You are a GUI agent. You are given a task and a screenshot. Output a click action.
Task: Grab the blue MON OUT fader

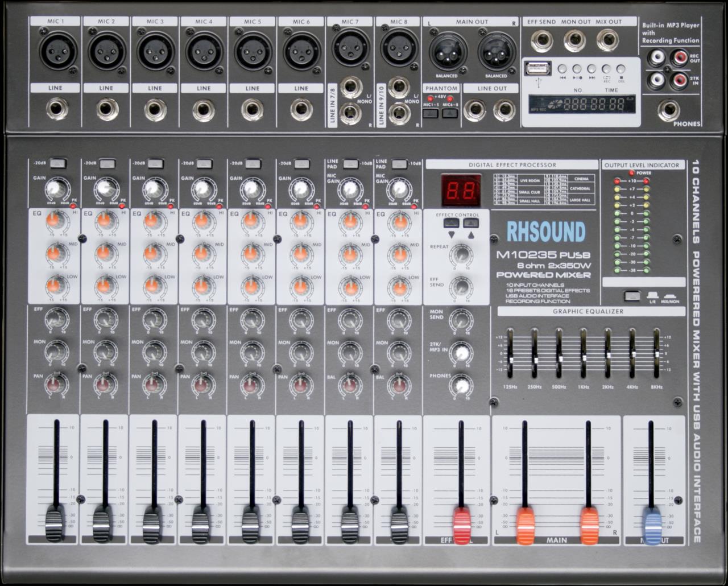tap(652, 525)
